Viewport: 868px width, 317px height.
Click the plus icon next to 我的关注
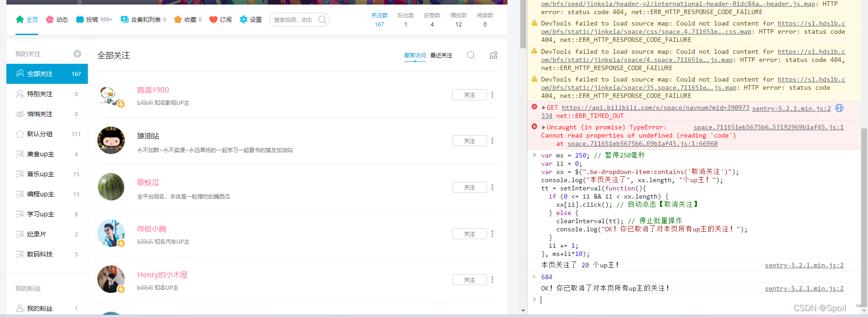click(x=77, y=54)
